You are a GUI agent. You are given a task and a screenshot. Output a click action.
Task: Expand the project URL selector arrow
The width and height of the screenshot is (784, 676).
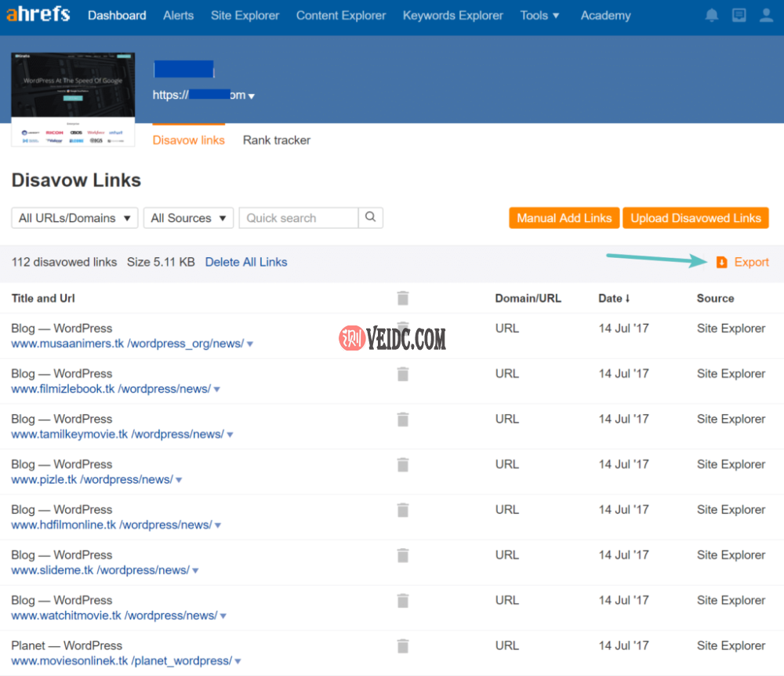pyautogui.click(x=252, y=96)
